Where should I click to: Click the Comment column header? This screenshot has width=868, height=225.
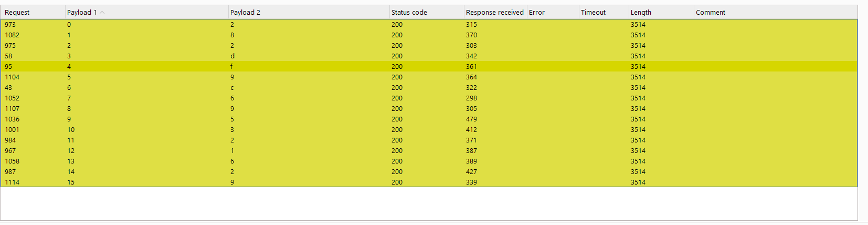point(711,13)
